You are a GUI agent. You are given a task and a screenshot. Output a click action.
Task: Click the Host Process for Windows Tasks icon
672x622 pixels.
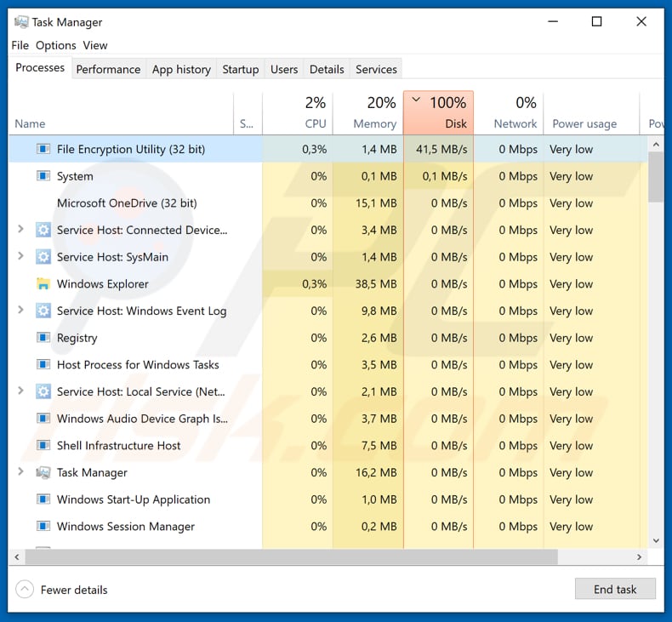tap(43, 365)
